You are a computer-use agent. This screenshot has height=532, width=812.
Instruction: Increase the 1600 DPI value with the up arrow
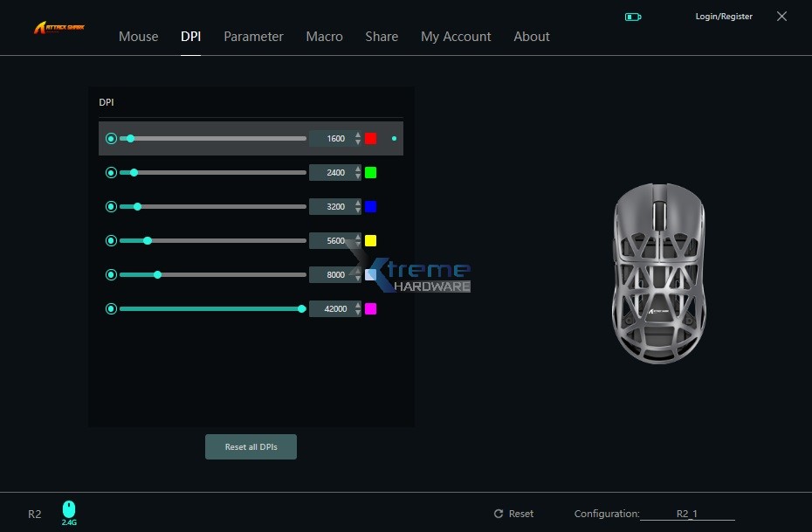click(x=357, y=135)
